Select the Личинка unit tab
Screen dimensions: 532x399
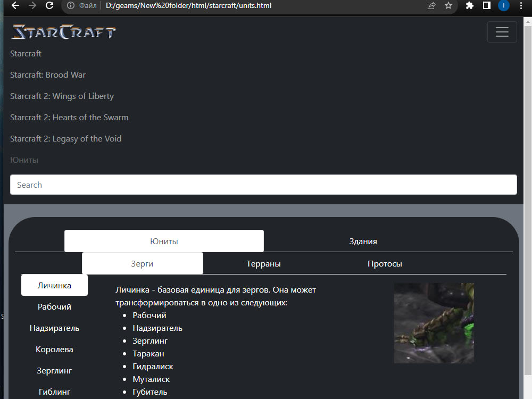54,285
